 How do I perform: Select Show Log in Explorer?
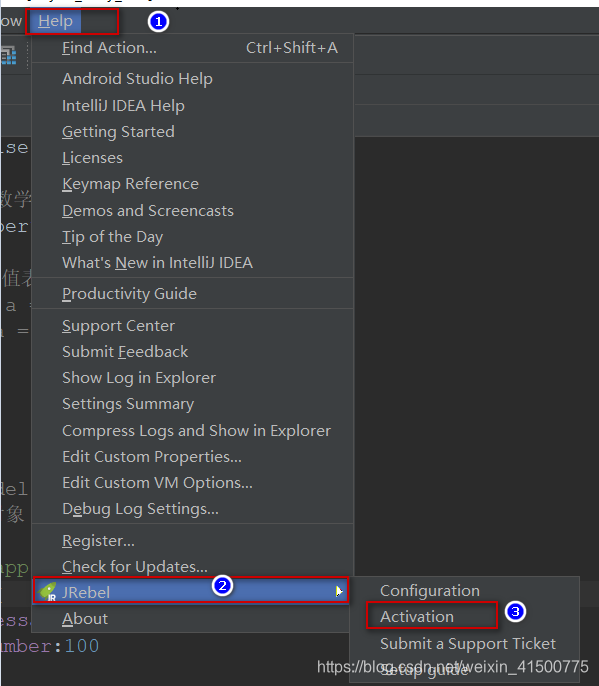[x=193, y=378]
